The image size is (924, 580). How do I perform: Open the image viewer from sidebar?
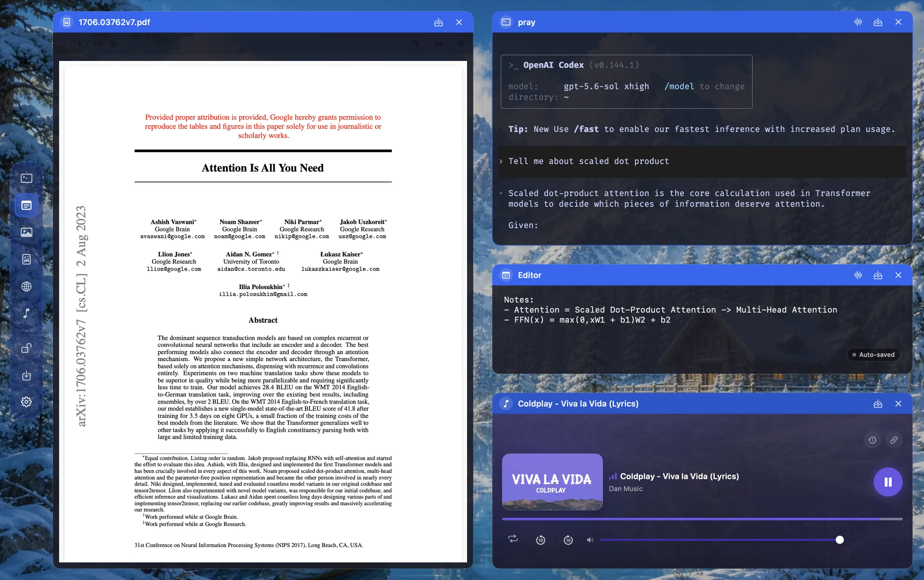(26, 232)
